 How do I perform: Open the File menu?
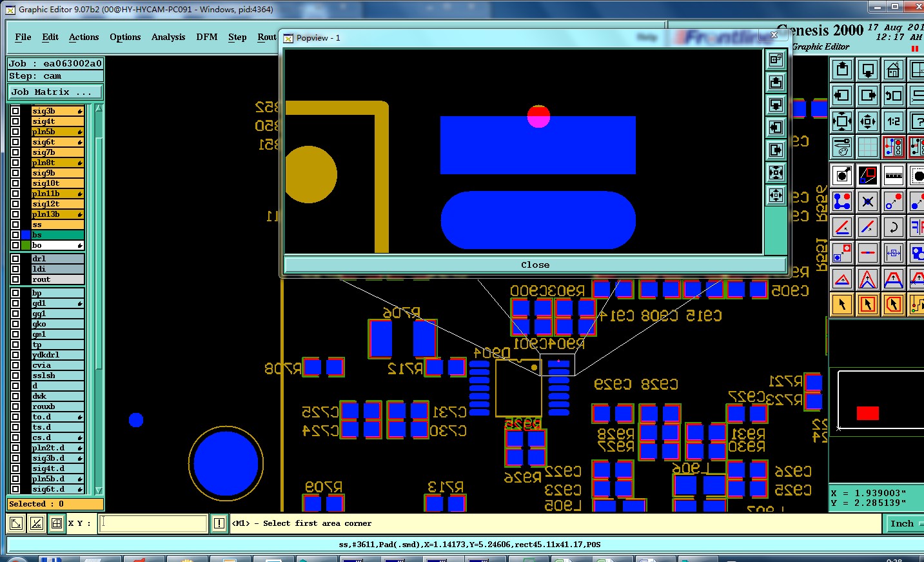coord(23,37)
